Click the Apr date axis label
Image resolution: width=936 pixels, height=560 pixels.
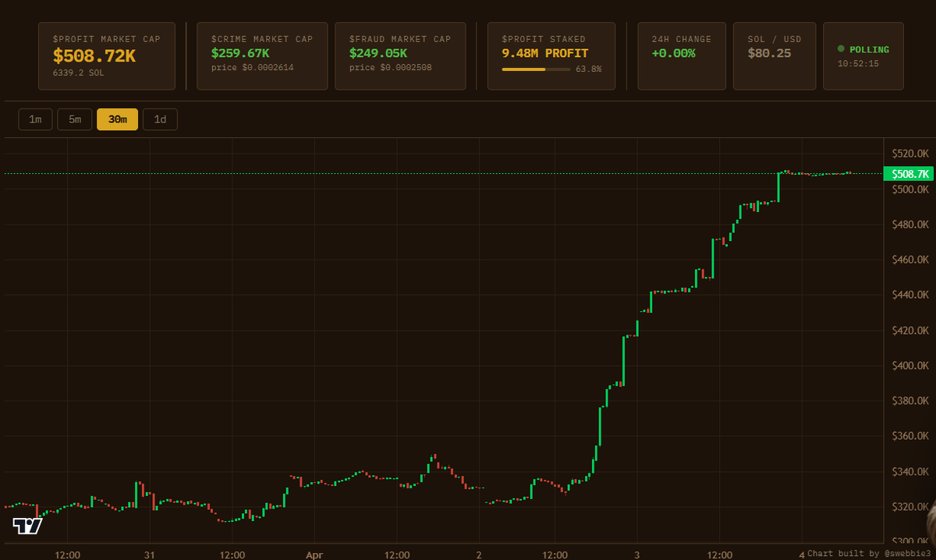coord(314,555)
